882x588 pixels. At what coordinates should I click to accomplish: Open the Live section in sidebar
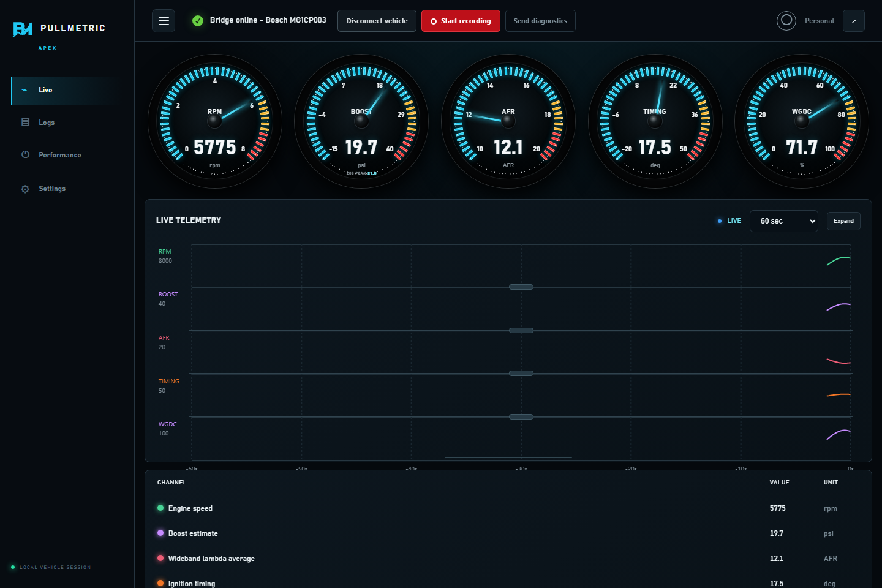[66, 90]
